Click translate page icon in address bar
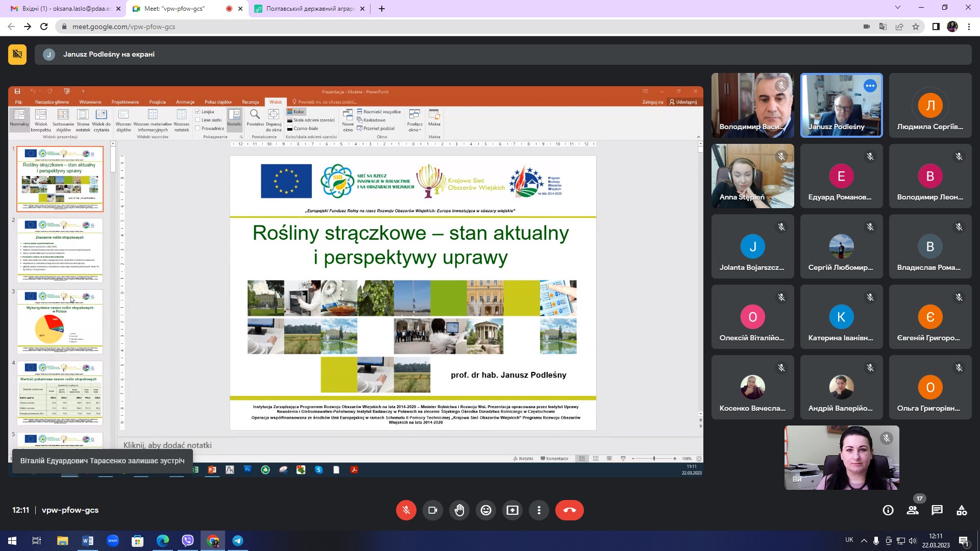 click(x=883, y=27)
